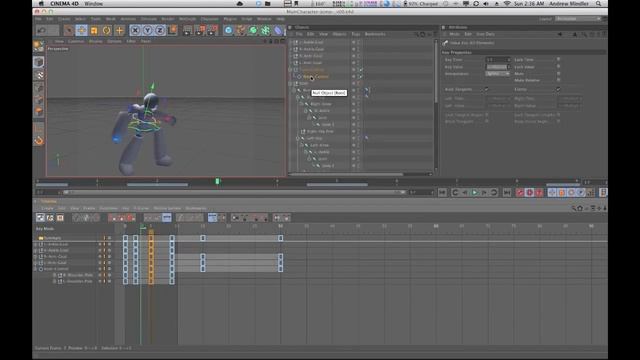Expand the L-Arm Goal timeline track
Screen dimensions: 640x360
tap(36, 263)
